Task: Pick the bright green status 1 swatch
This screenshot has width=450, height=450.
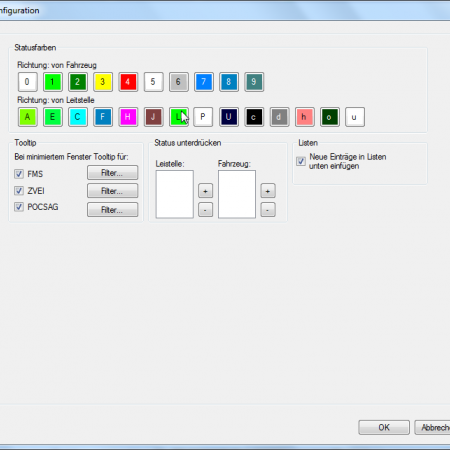Action: click(x=53, y=82)
